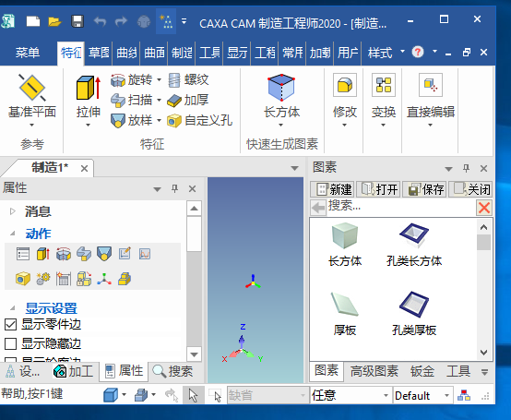The height and width of the screenshot is (420, 511).
Task: Select the 加厚 thicken feature
Action: pyautogui.click(x=188, y=100)
